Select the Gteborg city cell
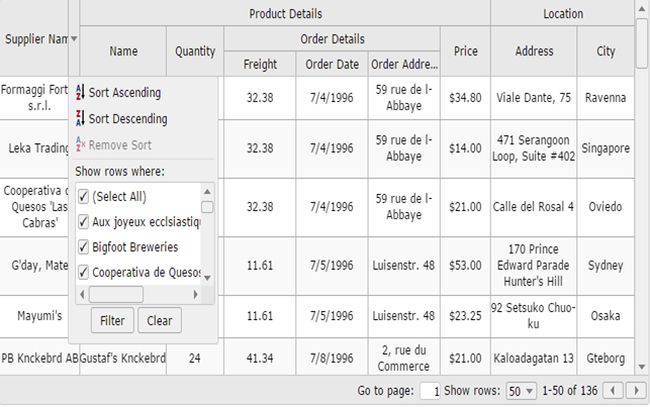This screenshot has height=407, width=650. (x=606, y=358)
